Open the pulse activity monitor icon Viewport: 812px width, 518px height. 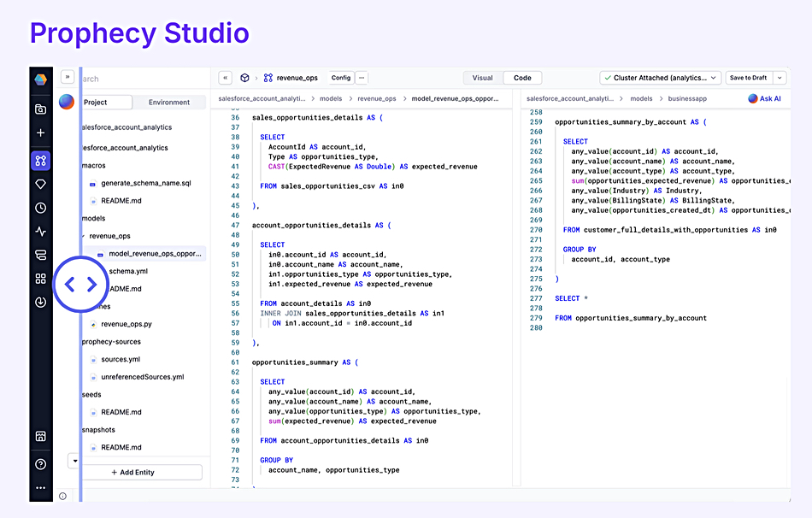(x=40, y=232)
